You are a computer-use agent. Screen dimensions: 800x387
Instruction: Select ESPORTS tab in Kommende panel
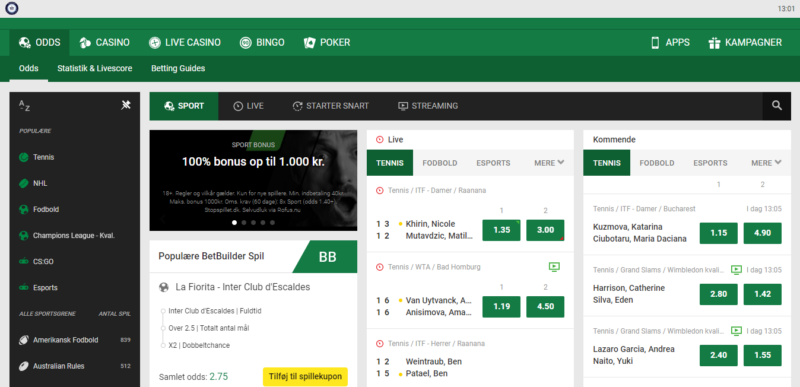coord(710,163)
